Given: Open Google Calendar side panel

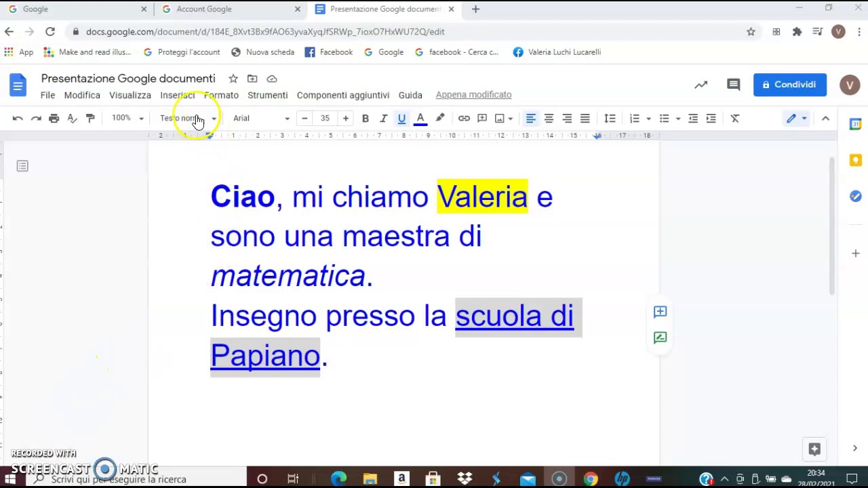Looking at the screenshot, I should tap(855, 124).
